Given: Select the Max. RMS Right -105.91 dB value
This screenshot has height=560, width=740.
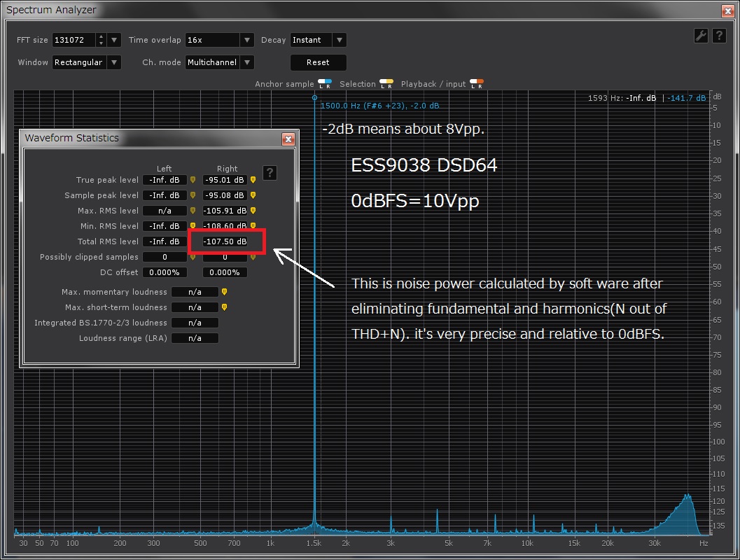Looking at the screenshot, I should coord(225,211).
